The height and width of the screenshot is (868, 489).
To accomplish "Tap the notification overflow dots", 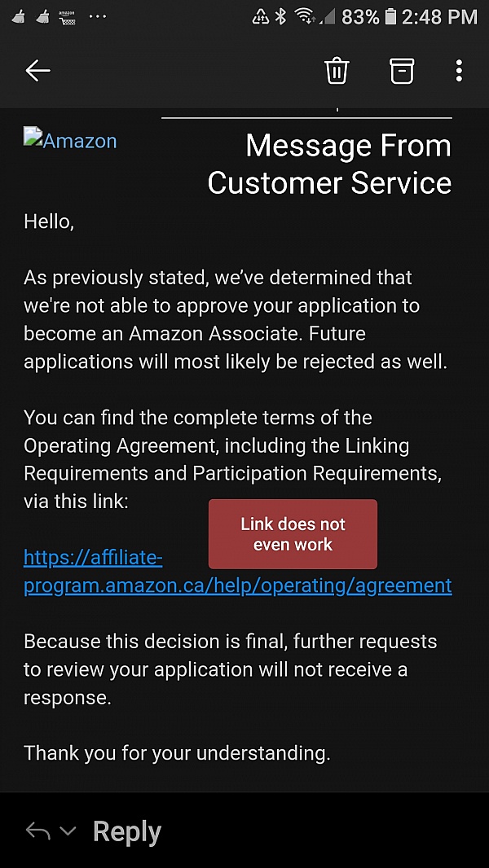I will click(x=97, y=16).
